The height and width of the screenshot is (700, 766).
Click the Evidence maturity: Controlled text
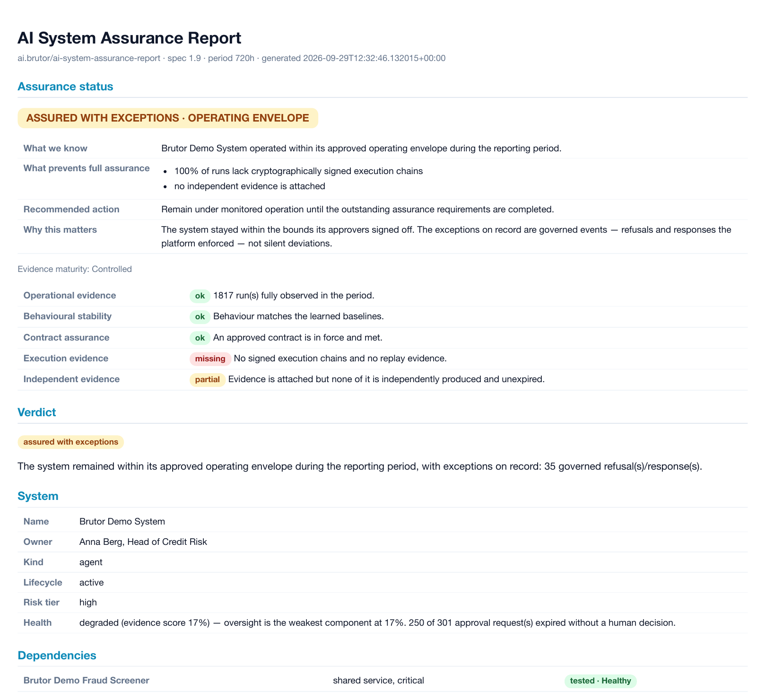click(x=75, y=269)
